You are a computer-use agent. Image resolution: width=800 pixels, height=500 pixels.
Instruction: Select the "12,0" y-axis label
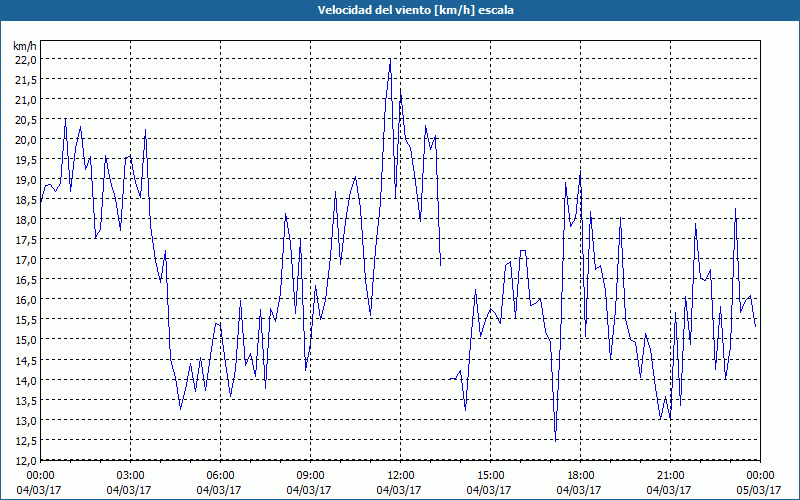pyautogui.click(x=26, y=461)
